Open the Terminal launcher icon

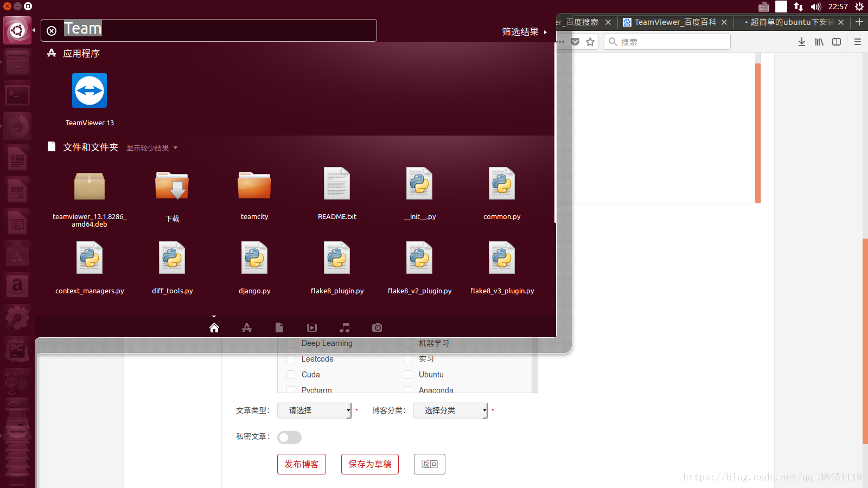[x=17, y=95]
